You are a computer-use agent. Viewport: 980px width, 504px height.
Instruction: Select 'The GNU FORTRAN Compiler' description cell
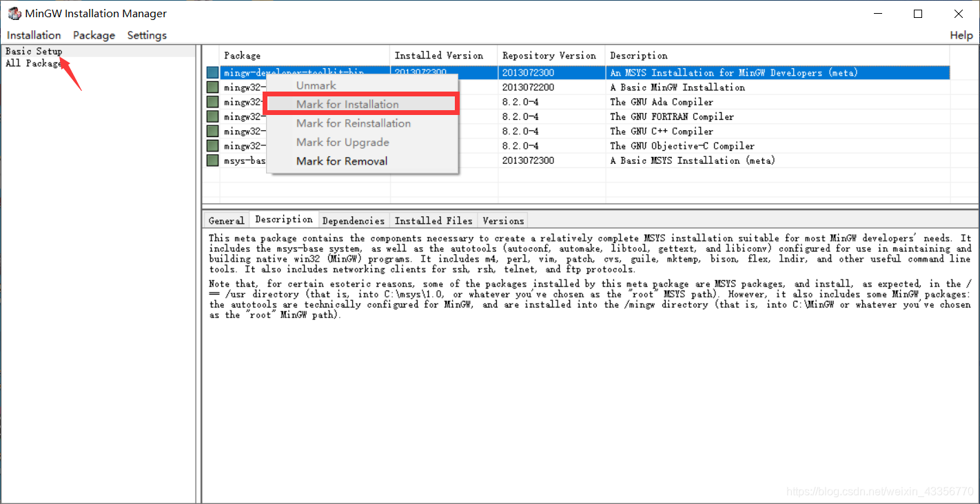[672, 116]
